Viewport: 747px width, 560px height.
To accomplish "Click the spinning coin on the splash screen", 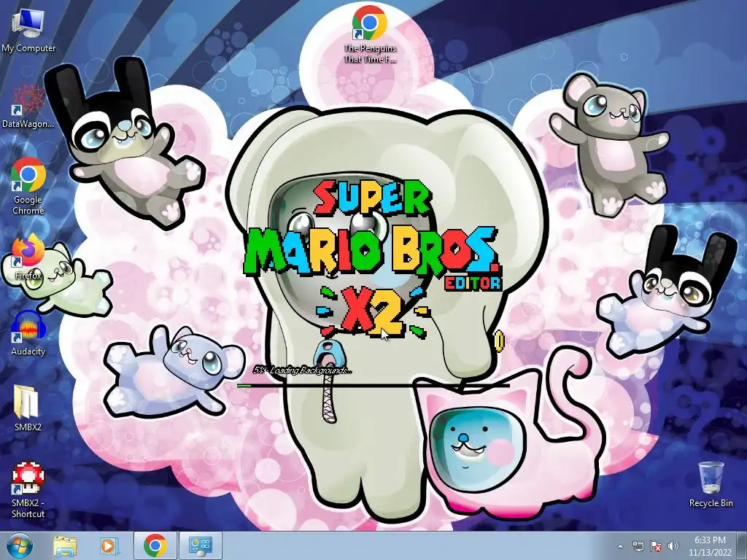I will click(x=499, y=341).
